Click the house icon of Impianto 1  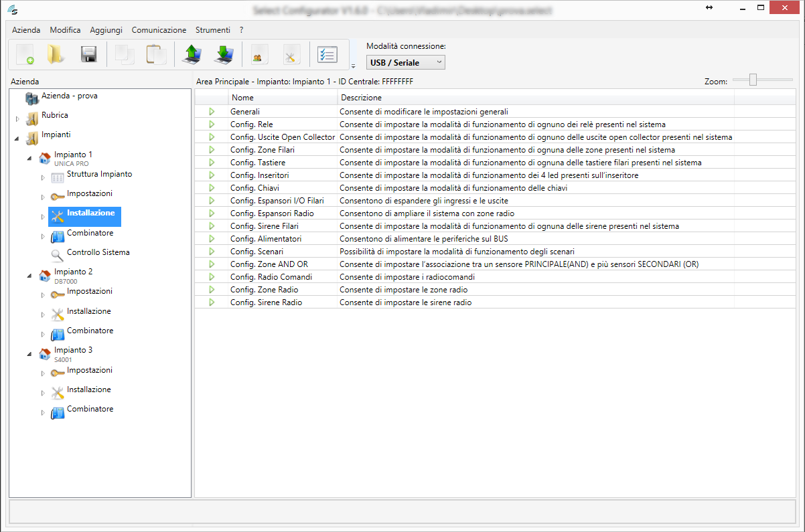pyautogui.click(x=45, y=158)
